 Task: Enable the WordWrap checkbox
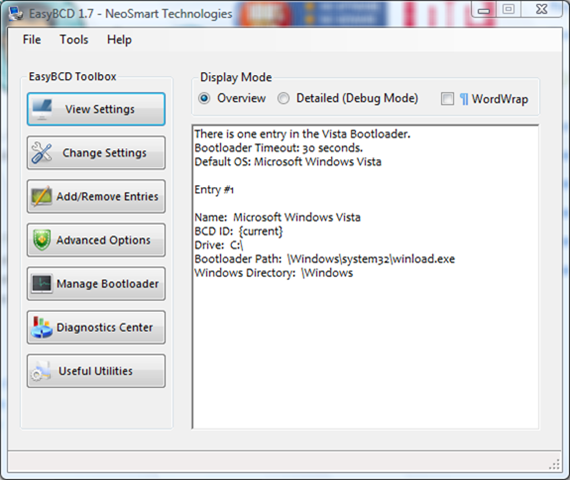[x=447, y=99]
